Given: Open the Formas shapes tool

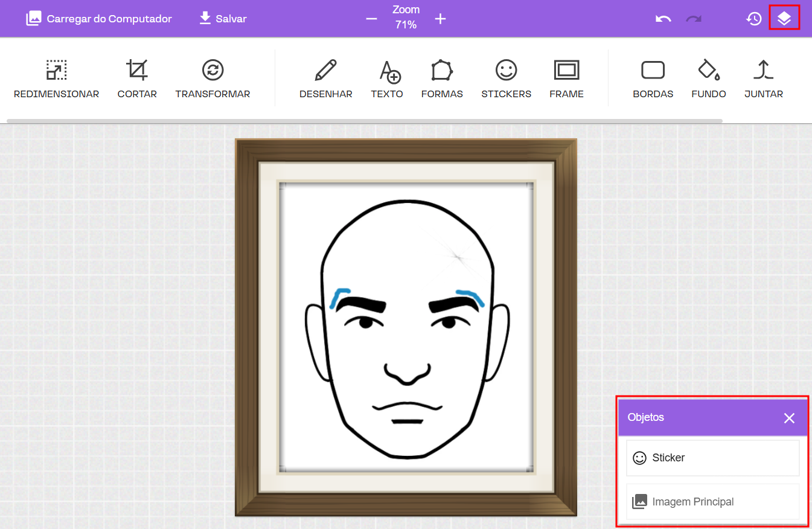Looking at the screenshot, I should pyautogui.click(x=442, y=79).
